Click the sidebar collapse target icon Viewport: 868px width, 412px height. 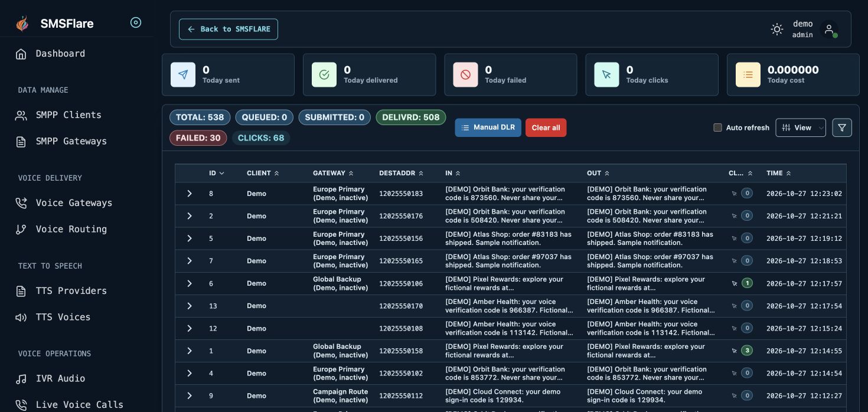(x=136, y=22)
